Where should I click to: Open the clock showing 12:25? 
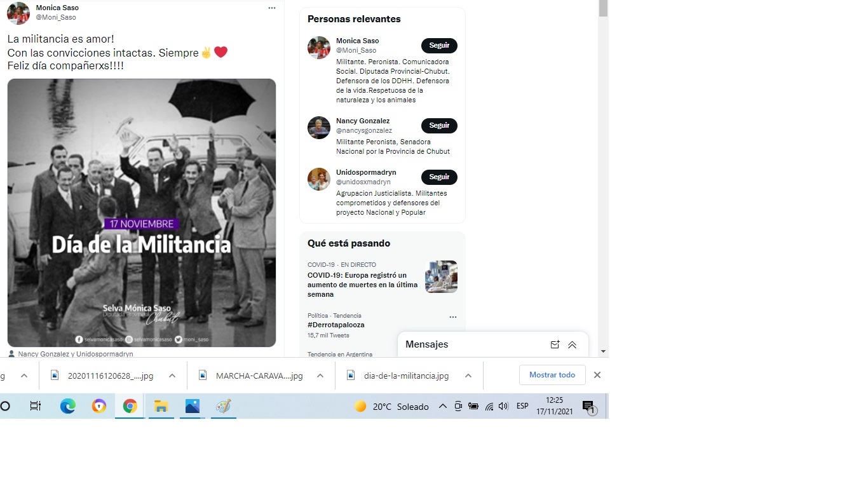pos(555,406)
